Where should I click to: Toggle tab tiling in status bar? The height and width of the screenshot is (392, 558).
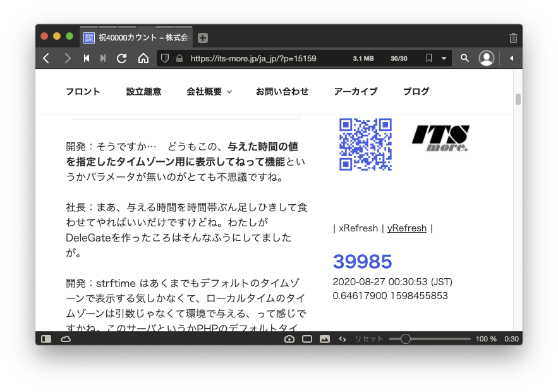click(307, 339)
